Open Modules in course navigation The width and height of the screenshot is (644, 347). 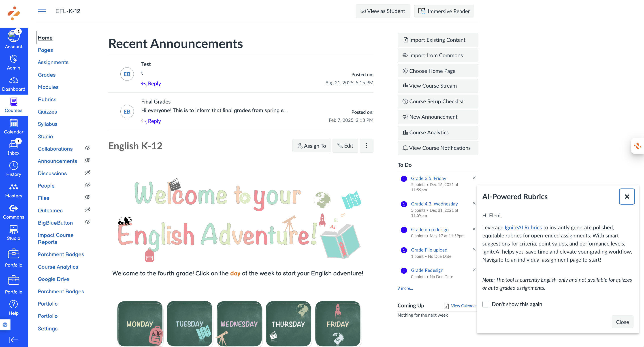[48, 87]
